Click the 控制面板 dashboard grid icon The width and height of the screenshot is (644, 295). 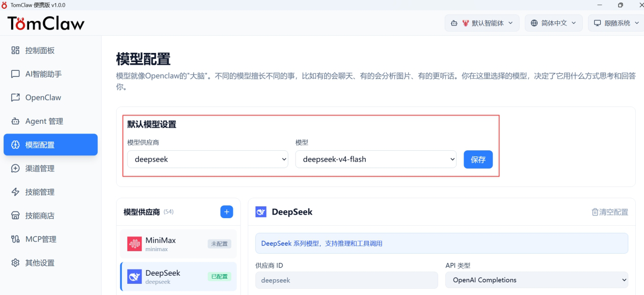[15, 50]
